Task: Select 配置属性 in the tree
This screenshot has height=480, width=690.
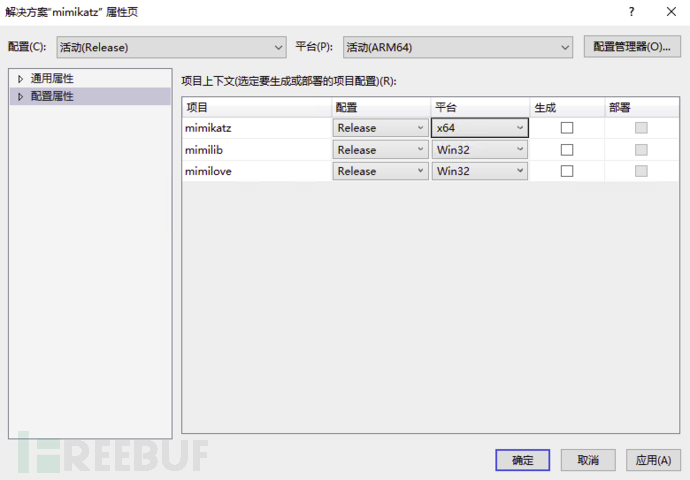Action: [x=52, y=96]
